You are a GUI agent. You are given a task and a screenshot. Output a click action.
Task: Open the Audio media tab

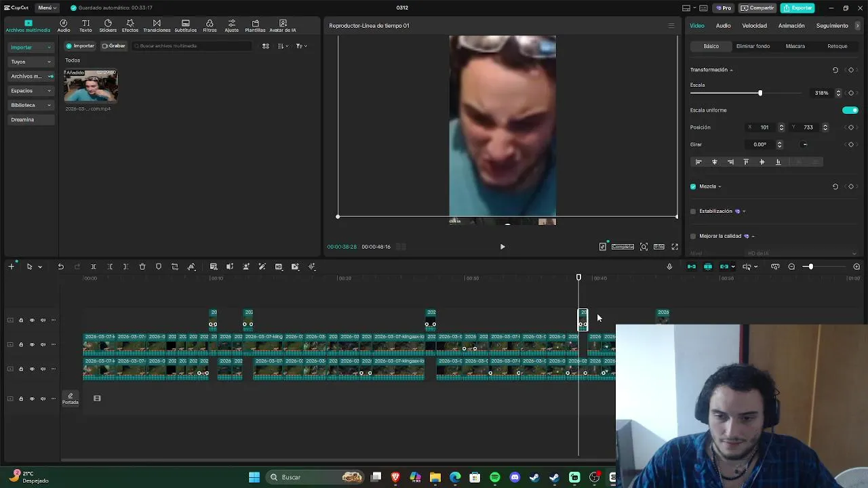(x=64, y=26)
